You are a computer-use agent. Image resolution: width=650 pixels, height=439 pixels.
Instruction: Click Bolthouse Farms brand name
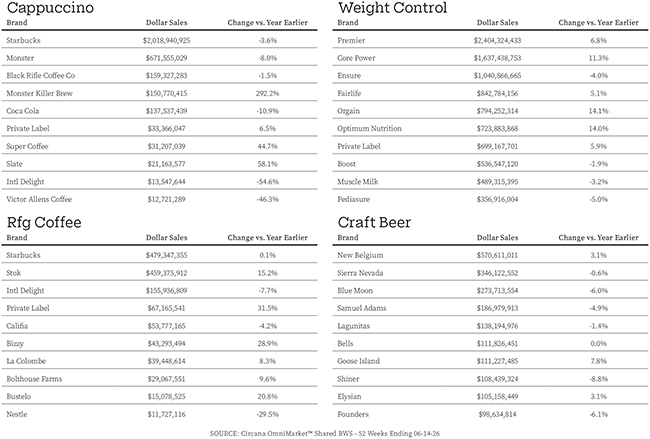[34, 379]
